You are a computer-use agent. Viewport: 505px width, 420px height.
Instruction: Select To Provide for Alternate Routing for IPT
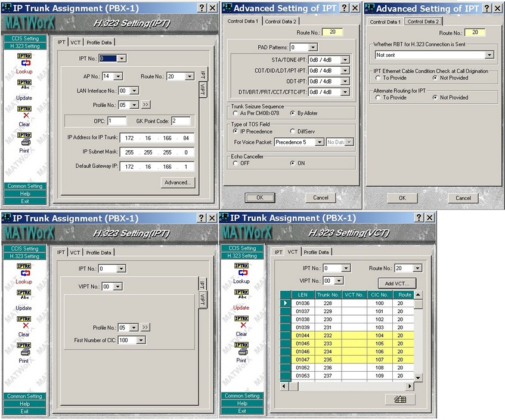378,97
